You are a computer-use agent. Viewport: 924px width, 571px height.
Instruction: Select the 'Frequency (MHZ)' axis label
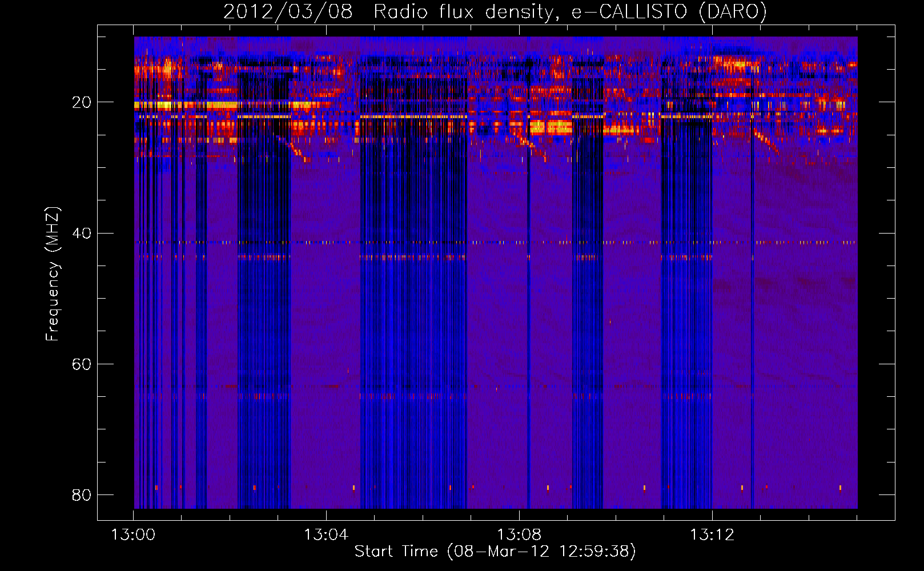click(x=52, y=274)
